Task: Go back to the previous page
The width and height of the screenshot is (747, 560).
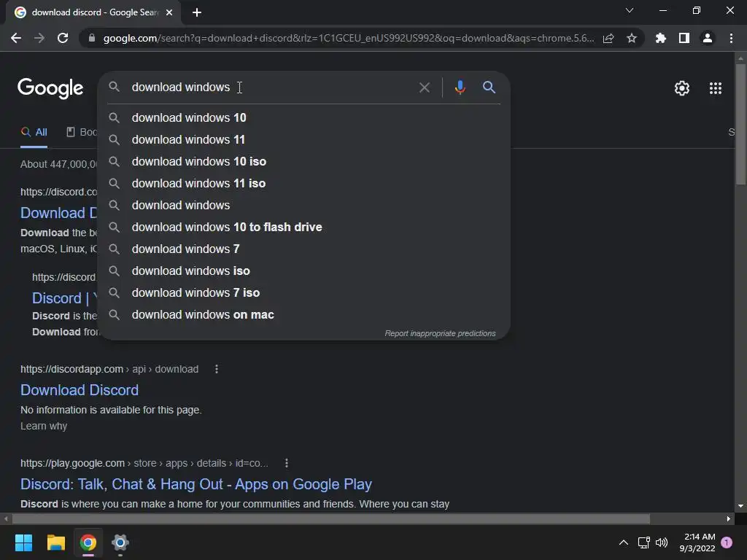Action: [16, 38]
